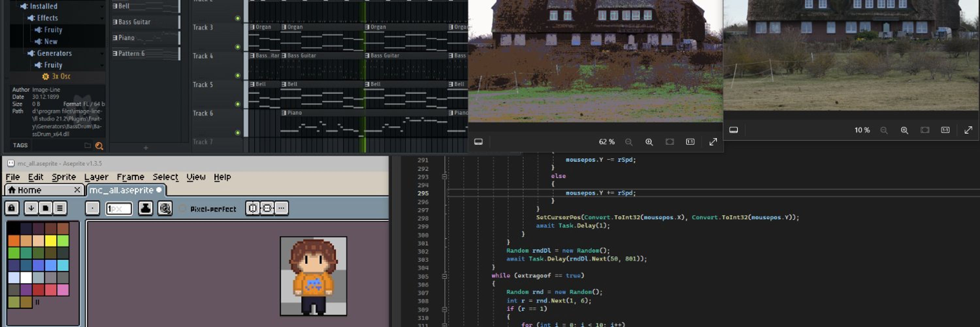Select the Piano pattern in the picker
The height and width of the screenshot is (327, 980).
tap(146, 38)
